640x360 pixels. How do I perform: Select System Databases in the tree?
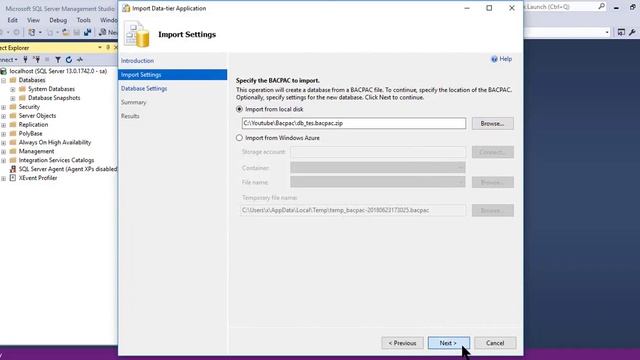(51, 89)
